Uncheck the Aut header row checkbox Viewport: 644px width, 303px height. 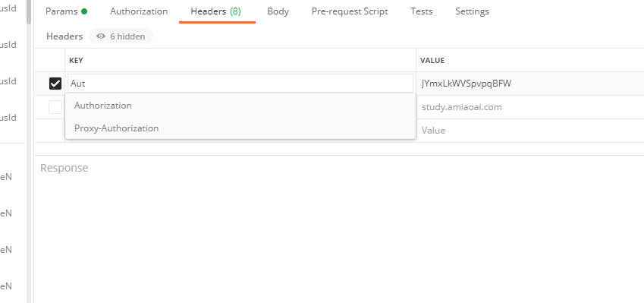[x=55, y=84]
